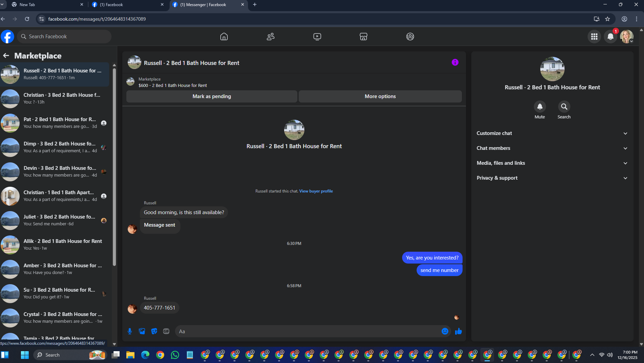
Task: Open the Watch video icon
Action: (x=317, y=37)
